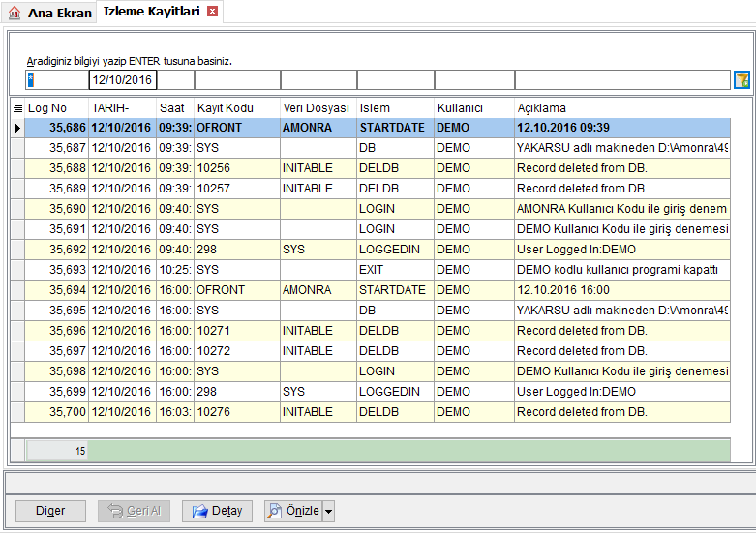Sort by the TARIH- column header
756x533 pixels.
pos(123,108)
